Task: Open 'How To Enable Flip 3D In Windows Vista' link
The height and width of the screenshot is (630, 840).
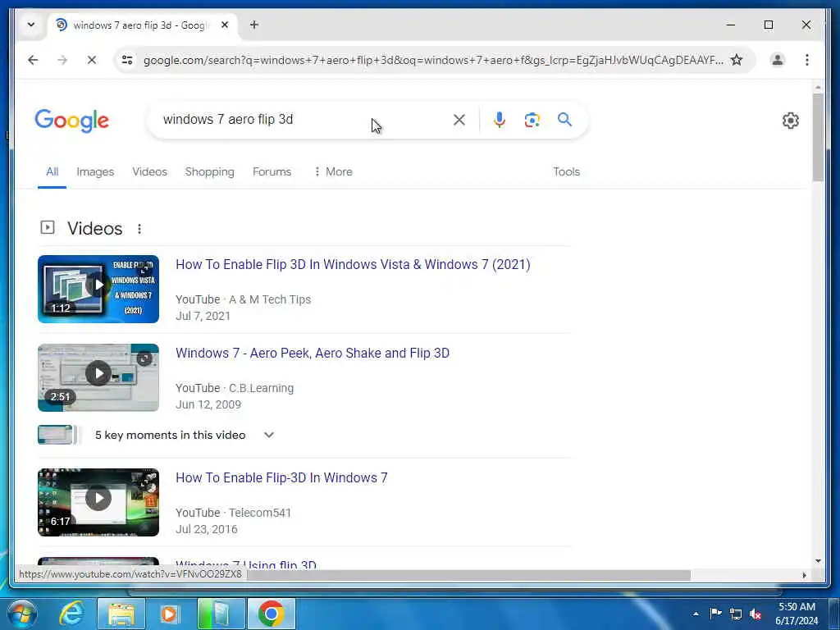Action: tap(353, 265)
